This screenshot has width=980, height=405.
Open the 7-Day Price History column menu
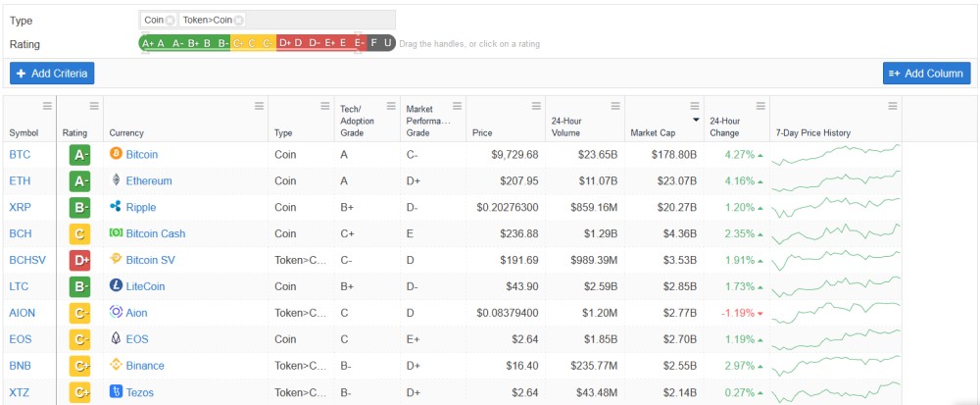coord(893,106)
